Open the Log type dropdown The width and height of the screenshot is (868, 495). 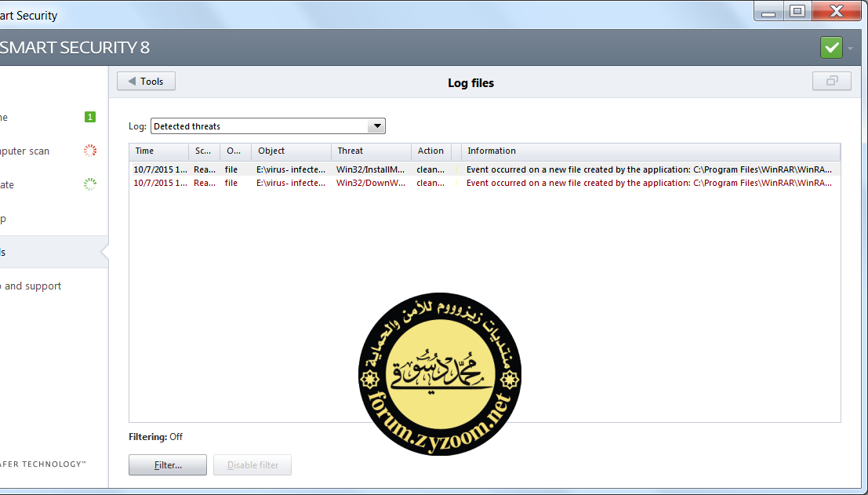point(268,126)
